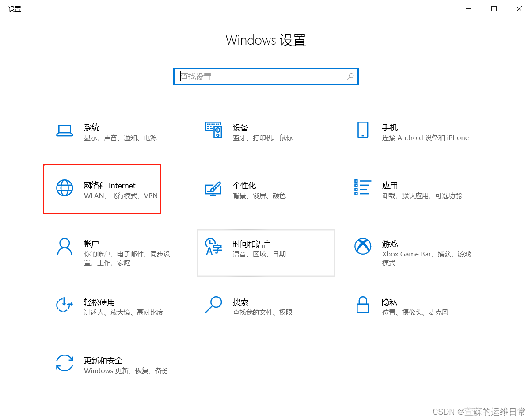
Task: Click the 轻松使用 title
Action: pos(99,302)
